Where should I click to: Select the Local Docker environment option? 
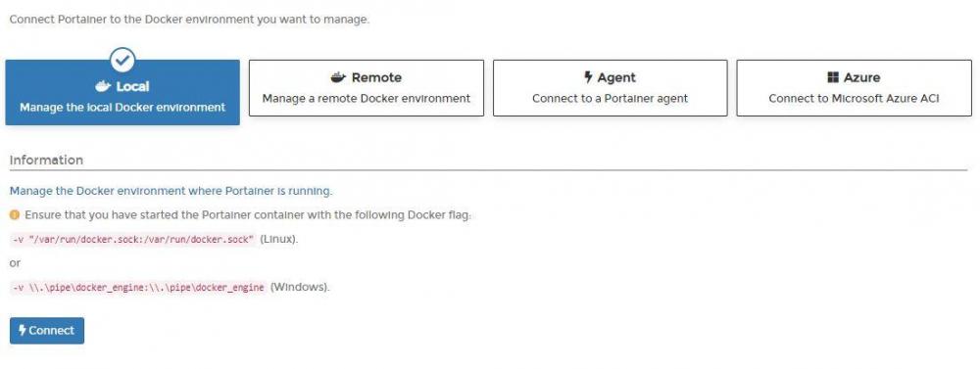point(122,92)
